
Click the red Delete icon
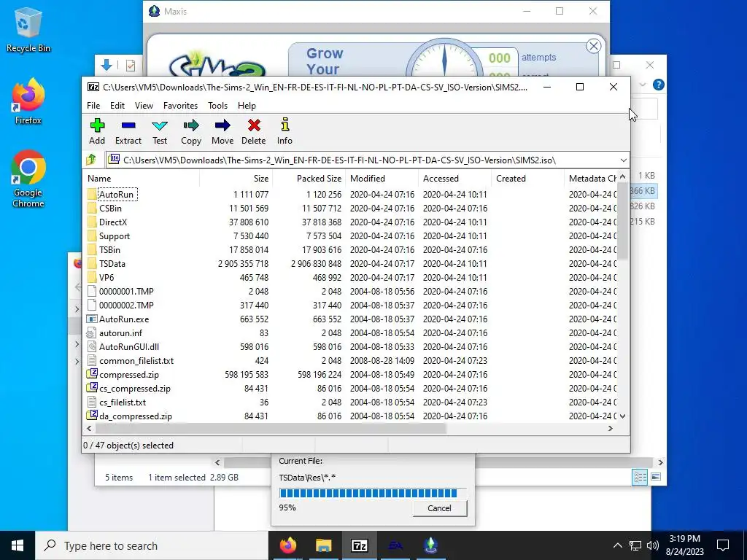coord(254,125)
